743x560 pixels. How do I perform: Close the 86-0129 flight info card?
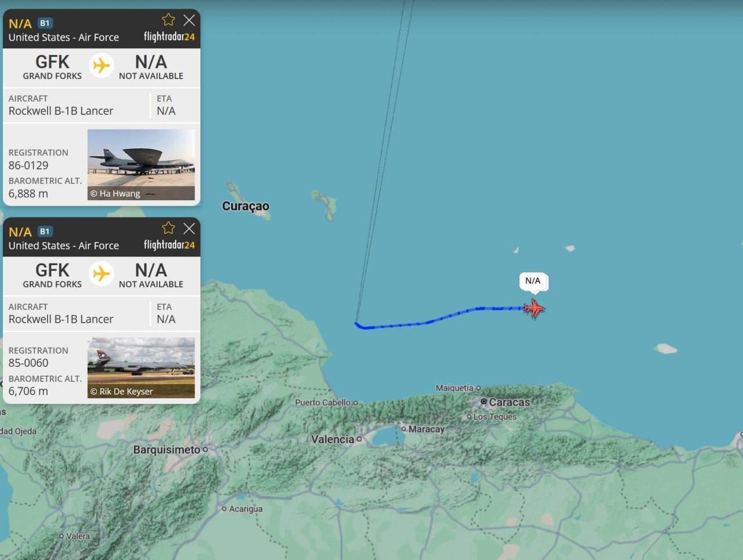(x=189, y=20)
